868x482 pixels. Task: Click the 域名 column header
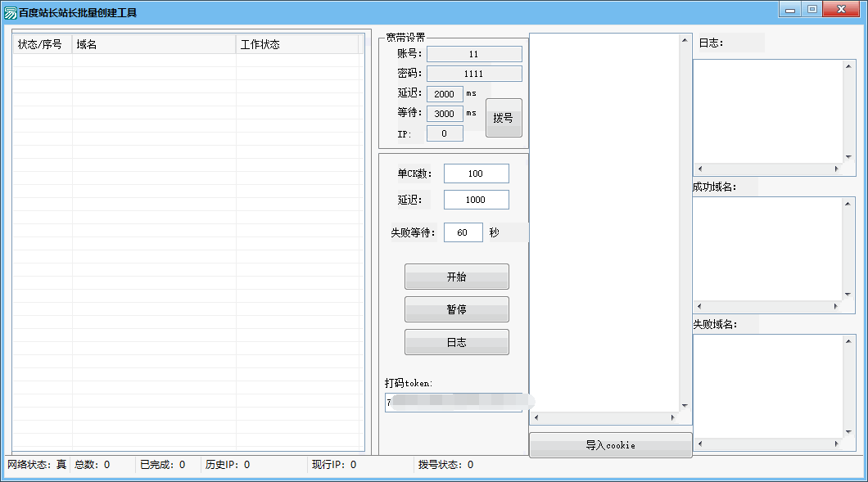pos(154,44)
